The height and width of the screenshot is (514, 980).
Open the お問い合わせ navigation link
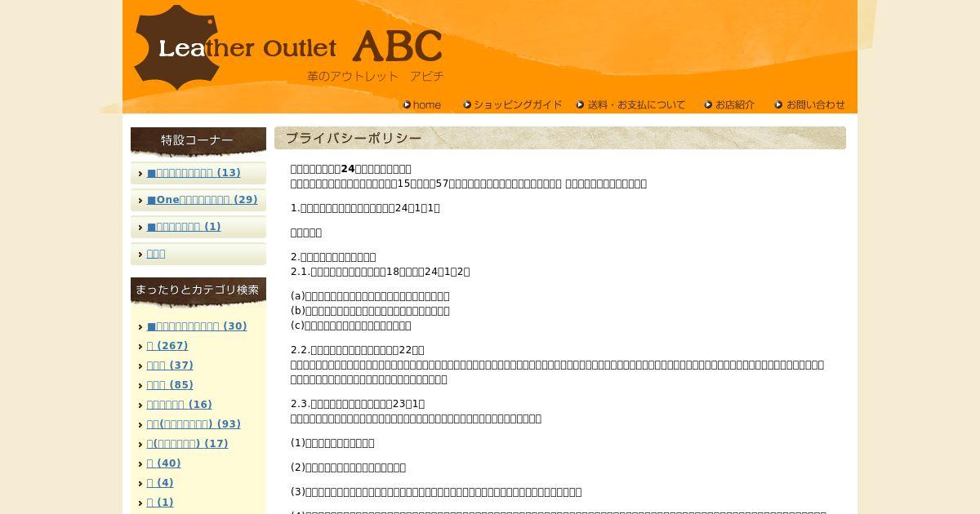pos(810,104)
